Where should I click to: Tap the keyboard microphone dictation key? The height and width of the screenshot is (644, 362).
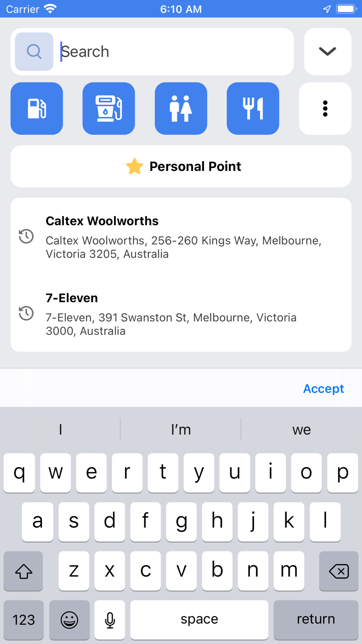110,620
